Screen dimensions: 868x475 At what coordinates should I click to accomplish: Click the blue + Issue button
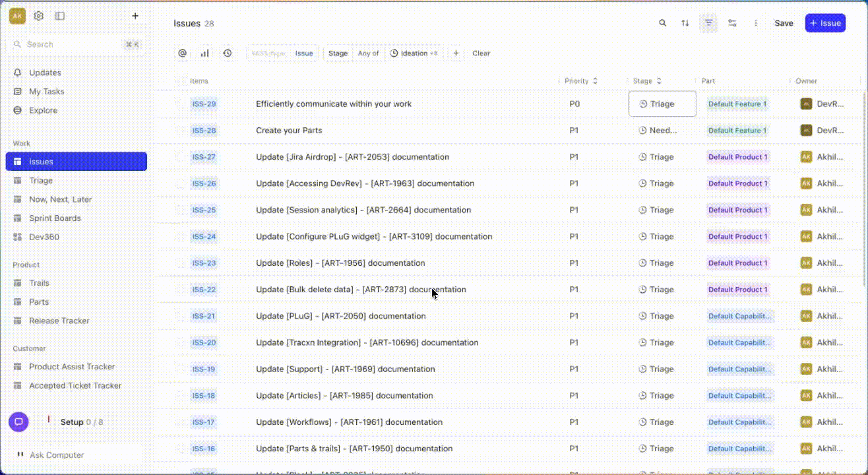click(825, 23)
